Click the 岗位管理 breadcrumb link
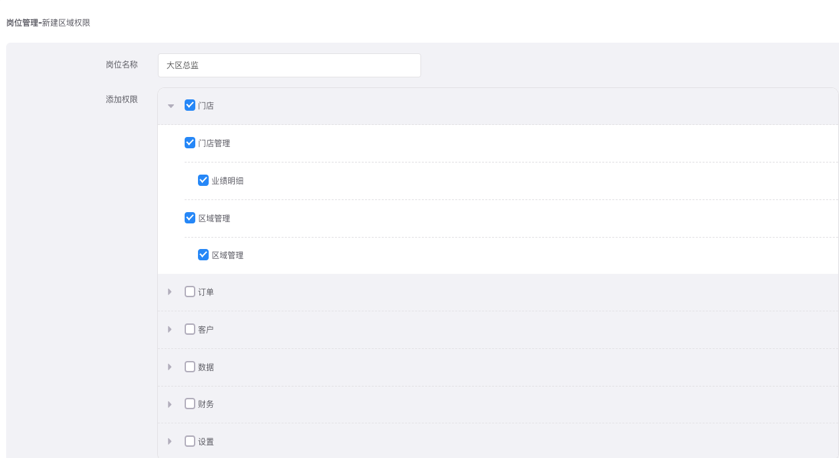The image size is (839, 458). pyautogui.click(x=22, y=23)
